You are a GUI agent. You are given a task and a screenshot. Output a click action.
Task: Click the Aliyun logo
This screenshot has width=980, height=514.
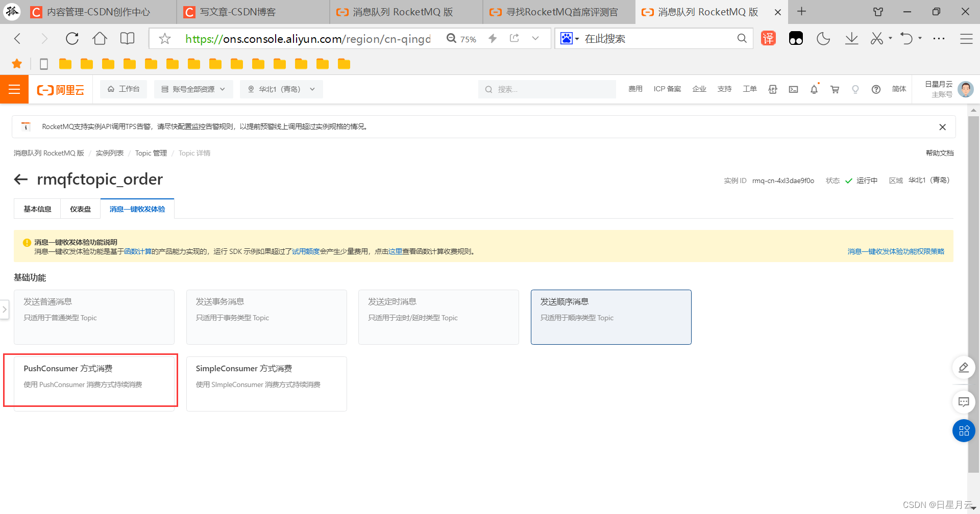pyautogui.click(x=61, y=90)
